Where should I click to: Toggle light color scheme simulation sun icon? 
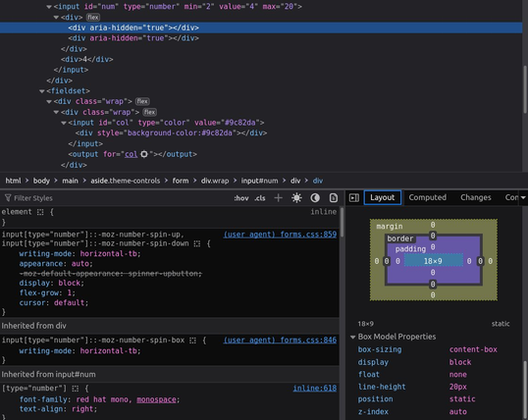point(296,197)
